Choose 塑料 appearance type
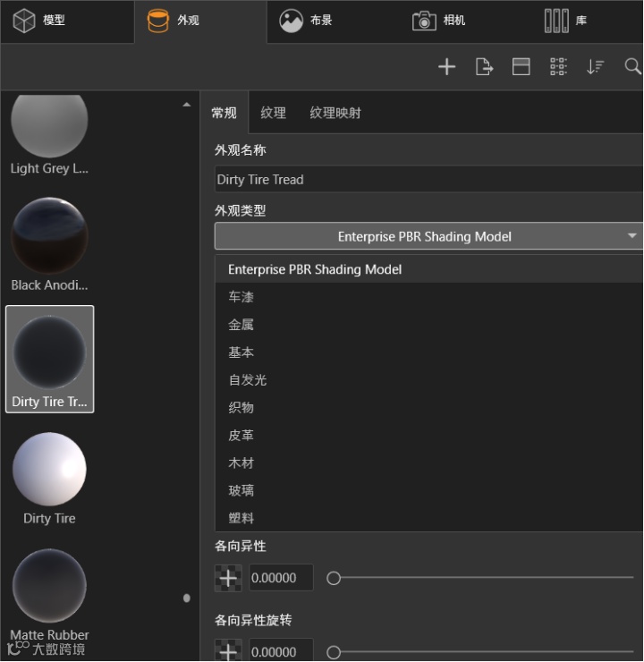Viewport: 644px width, 662px height. point(428,518)
